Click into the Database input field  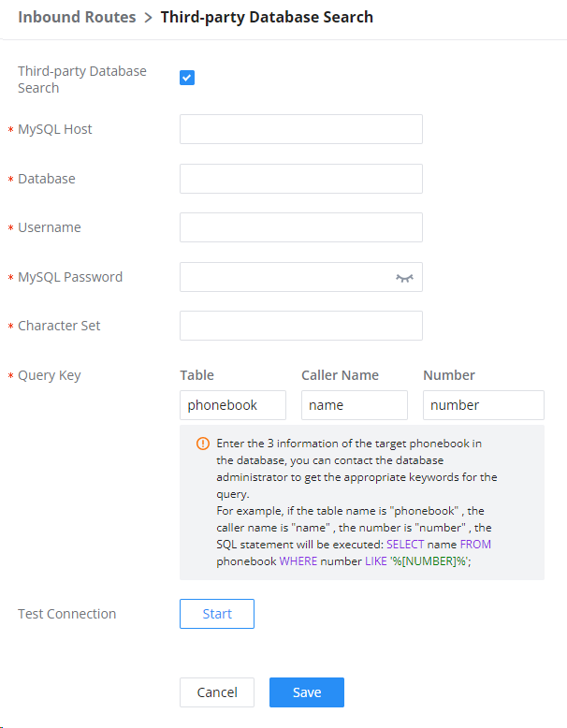(301, 179)
